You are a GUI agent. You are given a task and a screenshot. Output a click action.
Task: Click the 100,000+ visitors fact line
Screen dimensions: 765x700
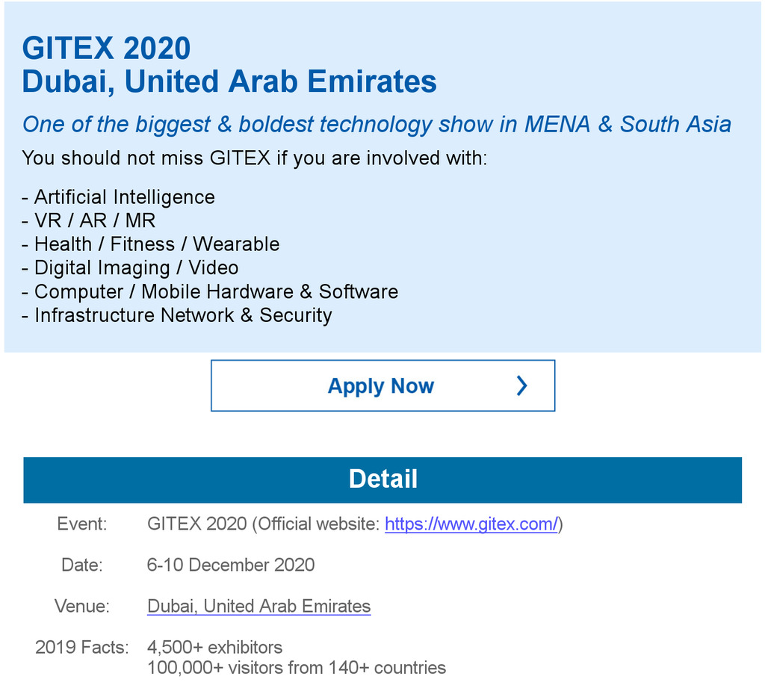coord(297,667)
